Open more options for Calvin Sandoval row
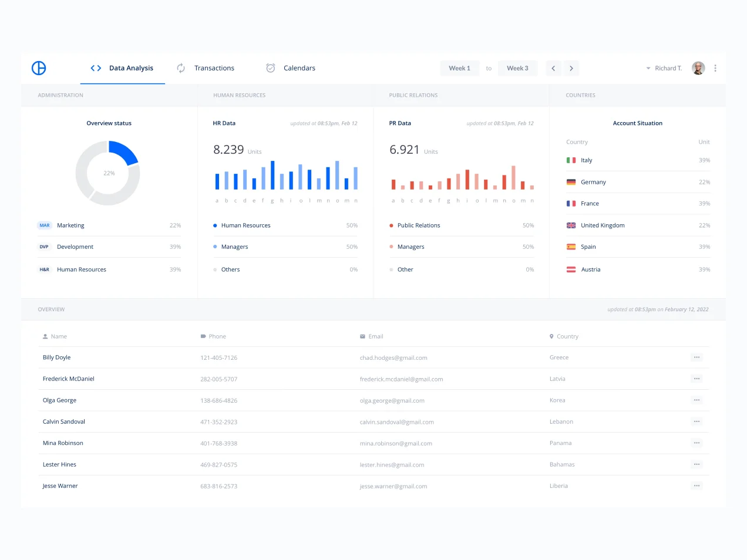The width and height of the screenshot is (747, 560). (x=696, y=421)
